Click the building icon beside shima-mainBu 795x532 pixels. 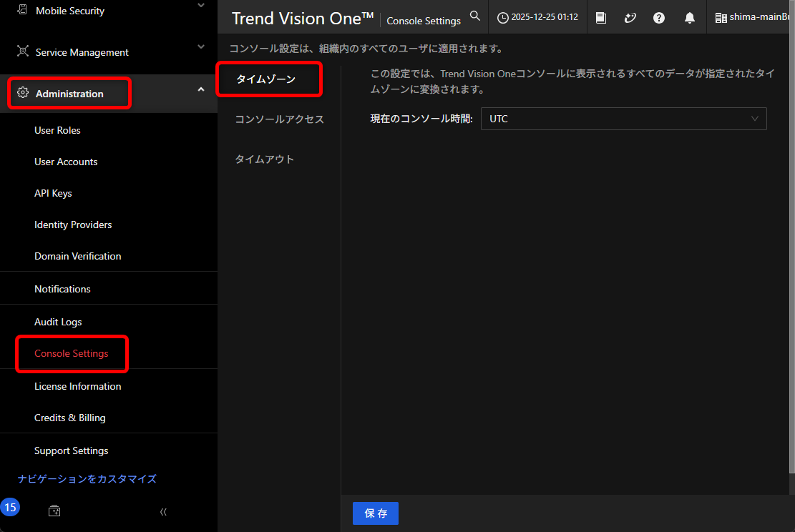(x=721, y=18)
